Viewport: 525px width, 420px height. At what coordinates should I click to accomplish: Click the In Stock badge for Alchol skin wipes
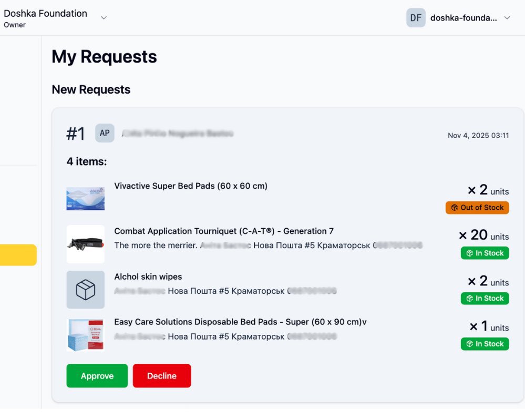click(x=485, y=298)
